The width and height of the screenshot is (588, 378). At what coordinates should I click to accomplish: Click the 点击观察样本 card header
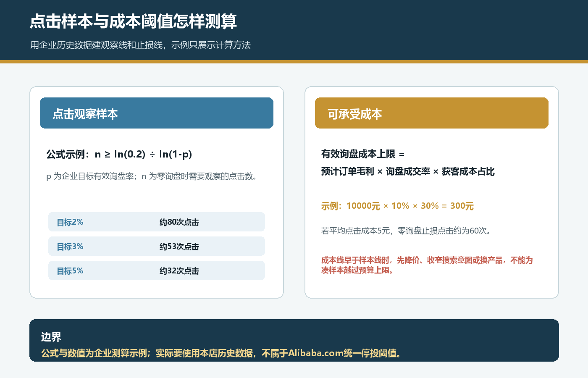pyautogui.click(x=157, y=113)
